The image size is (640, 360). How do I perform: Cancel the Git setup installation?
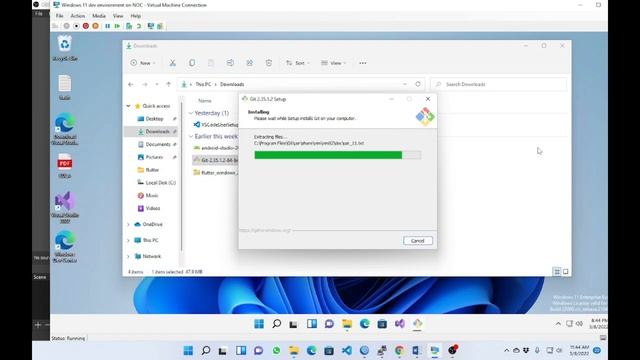click(x=418, y=241)
